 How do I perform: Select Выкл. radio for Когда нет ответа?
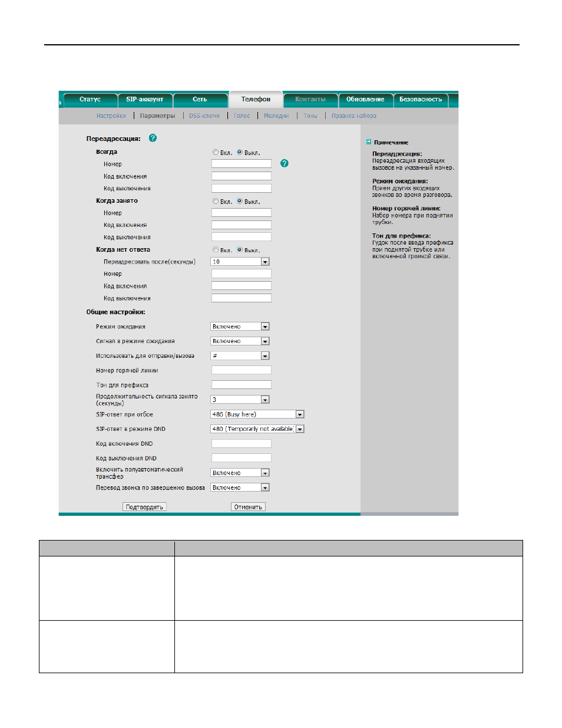pos(240,250)
